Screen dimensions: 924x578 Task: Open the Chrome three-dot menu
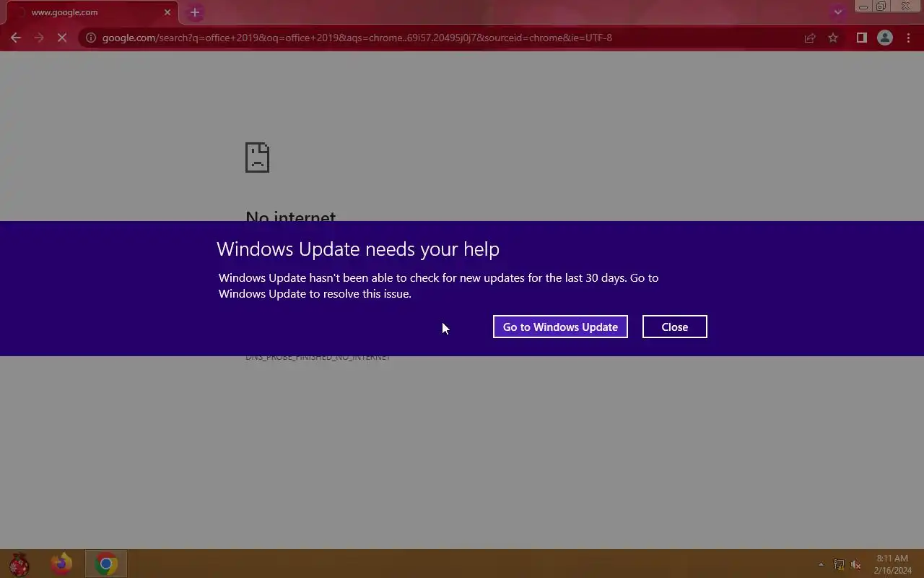(908, 38)
